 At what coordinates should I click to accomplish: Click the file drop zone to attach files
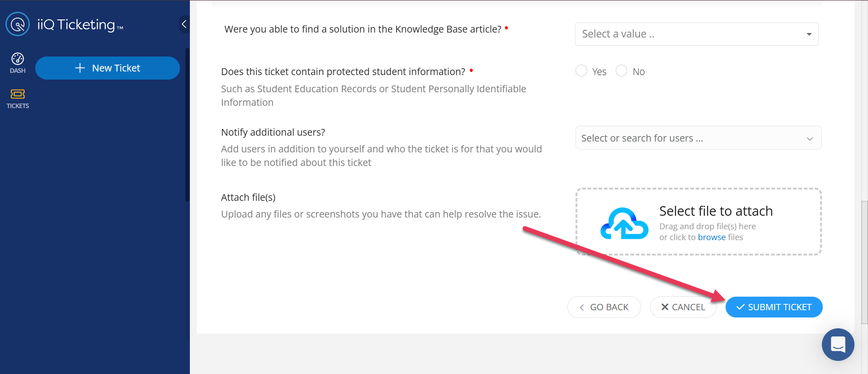pyautogui.click(x=698, y=222)
